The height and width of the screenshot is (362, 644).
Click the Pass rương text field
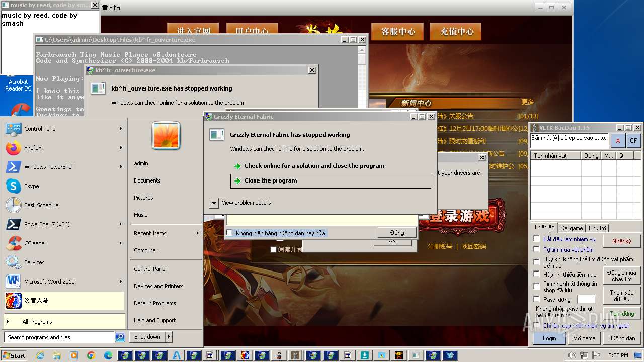pyautogui.click(x=586, y=300)
